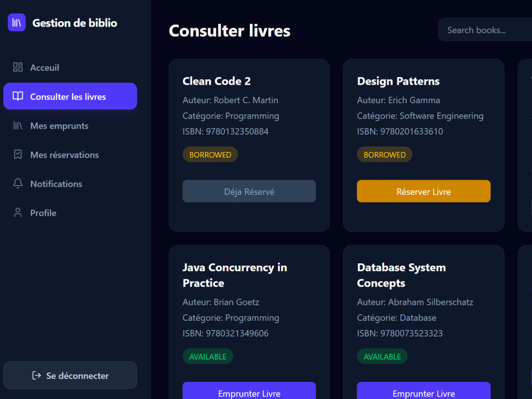
Task: Click the BORROWED badge on Clean Code 2
Action: (x=210, y=155)
